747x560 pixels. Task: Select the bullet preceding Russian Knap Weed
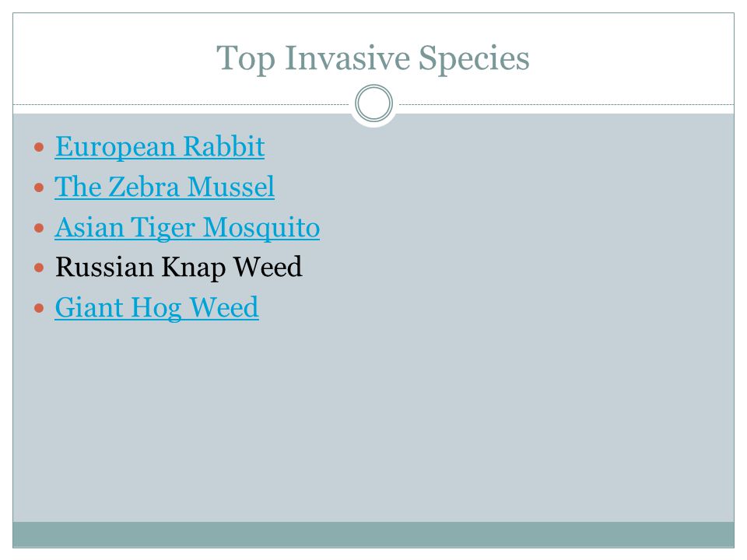point(39,268)
